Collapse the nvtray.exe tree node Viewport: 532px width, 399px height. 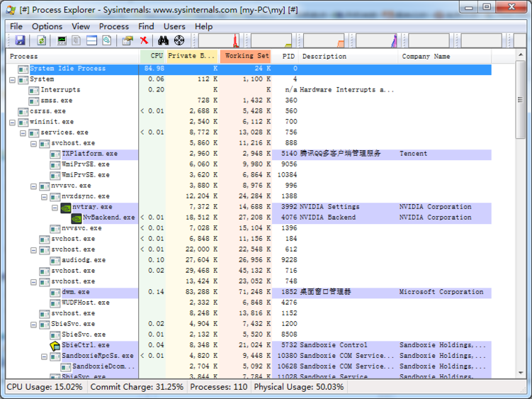pyautogui.click(x=55, y=208)
